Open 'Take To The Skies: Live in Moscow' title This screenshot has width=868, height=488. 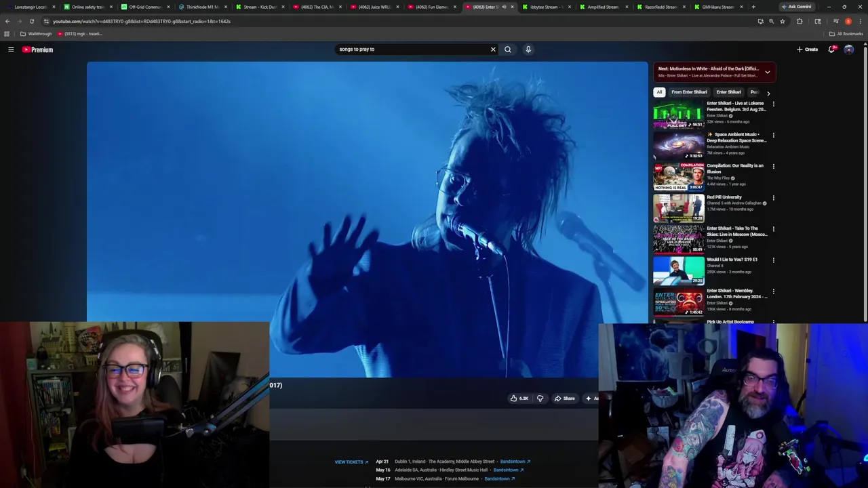(x=736, y=231)
